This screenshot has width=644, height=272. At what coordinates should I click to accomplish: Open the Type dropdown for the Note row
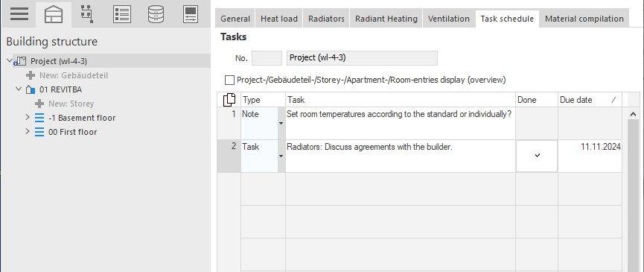point(281,124)
